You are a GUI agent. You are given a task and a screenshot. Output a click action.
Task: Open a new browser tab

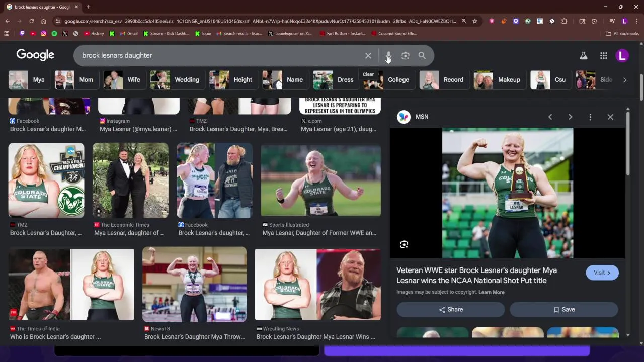(x=88, y=7)
